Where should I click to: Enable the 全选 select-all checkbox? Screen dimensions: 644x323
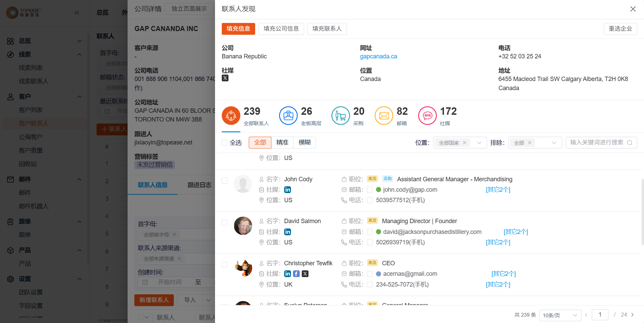pyautogui.click(x=224, y=142)
